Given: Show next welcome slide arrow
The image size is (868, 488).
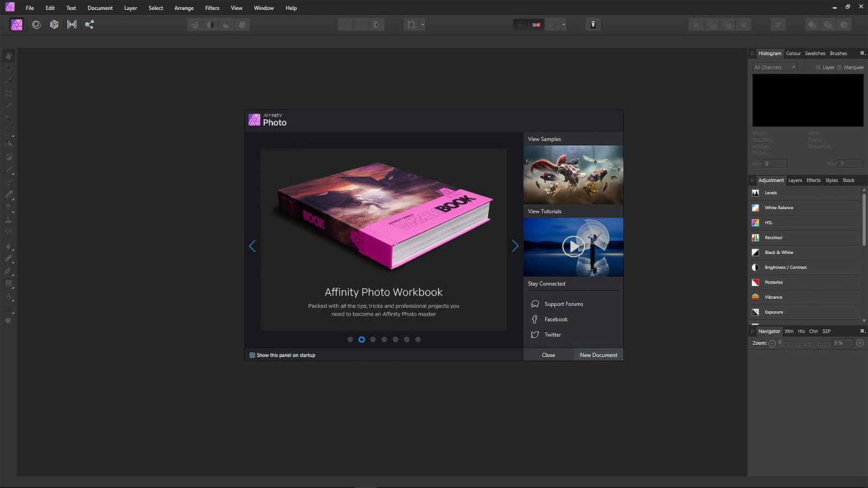Looking at the screenshot, I should (515, 246).
